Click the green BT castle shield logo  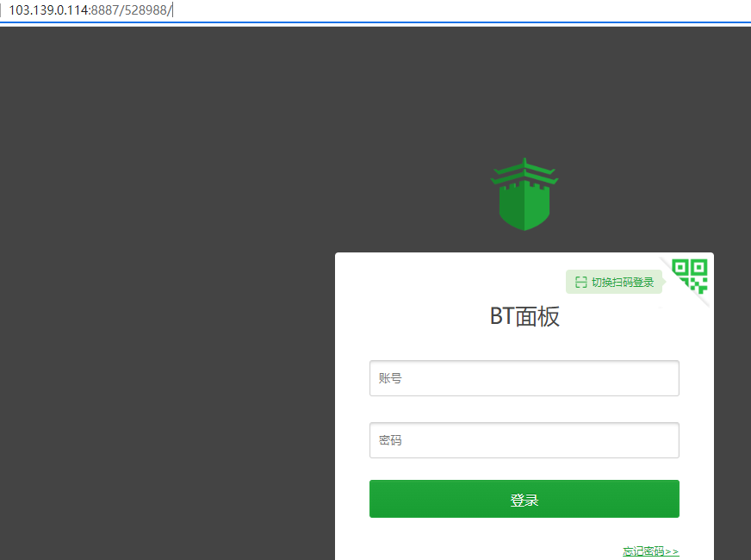click(524, 203)
